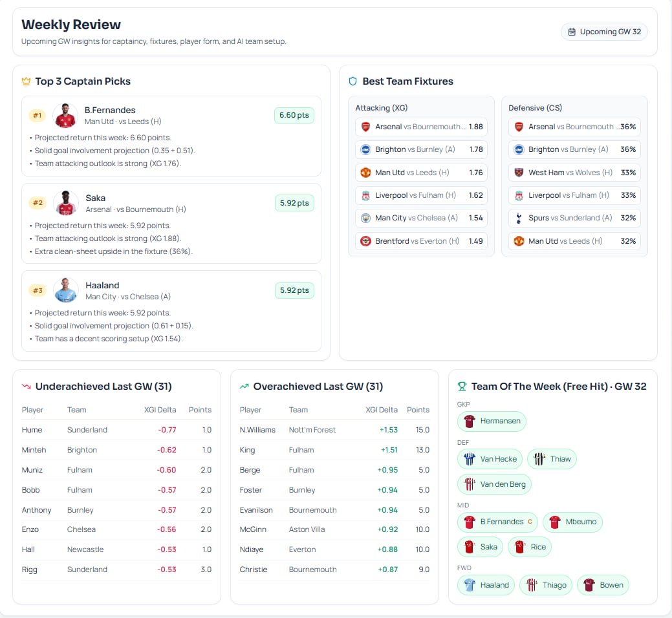Select the Rigg row in Underachieved table

[x=116, y=570]
